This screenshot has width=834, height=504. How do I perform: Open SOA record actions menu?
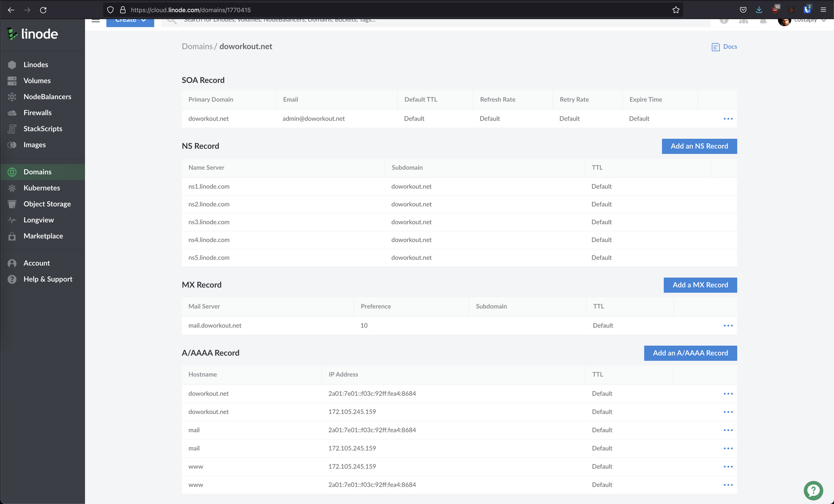(x=728, y=119)
